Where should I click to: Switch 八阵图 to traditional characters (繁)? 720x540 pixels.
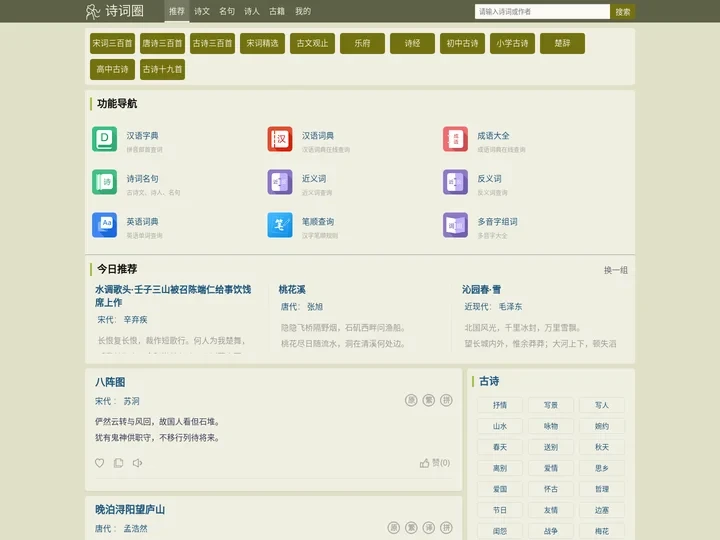(x=428, y=400)
